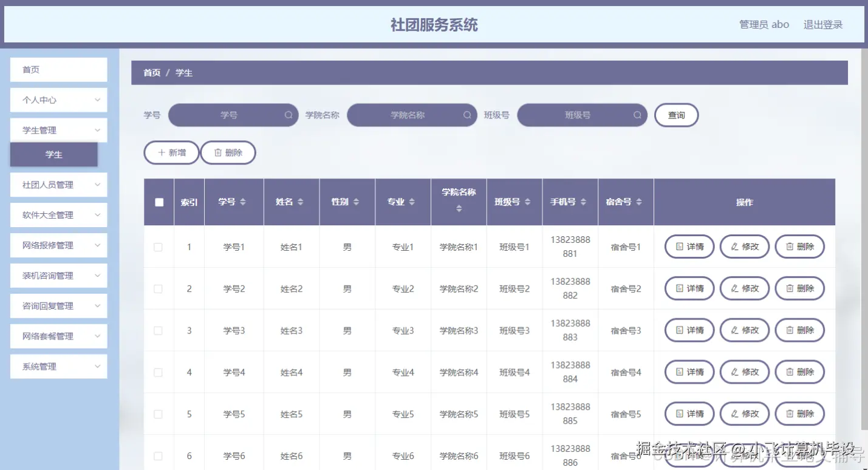Sort table by 宿舍号 column arrows
This screenshot has height=470, width=868.
click(639, 202)
